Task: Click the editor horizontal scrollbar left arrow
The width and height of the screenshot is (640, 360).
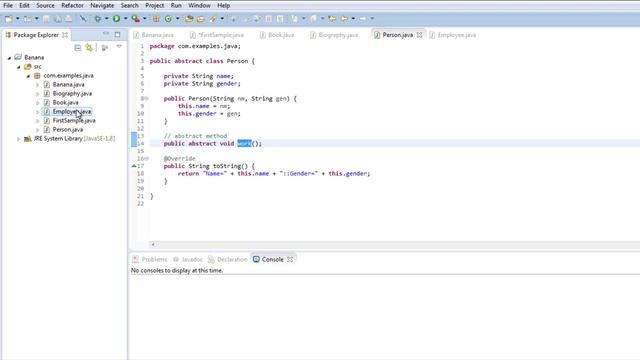Action: 153,244
